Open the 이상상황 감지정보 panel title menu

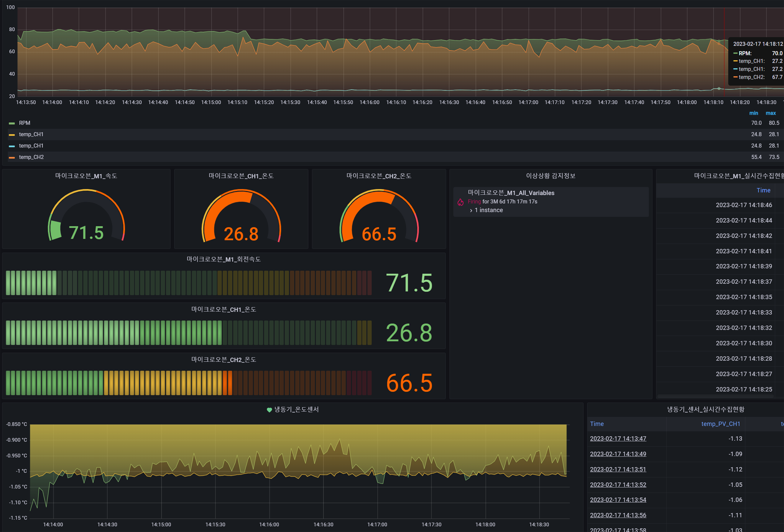[550, 176]
